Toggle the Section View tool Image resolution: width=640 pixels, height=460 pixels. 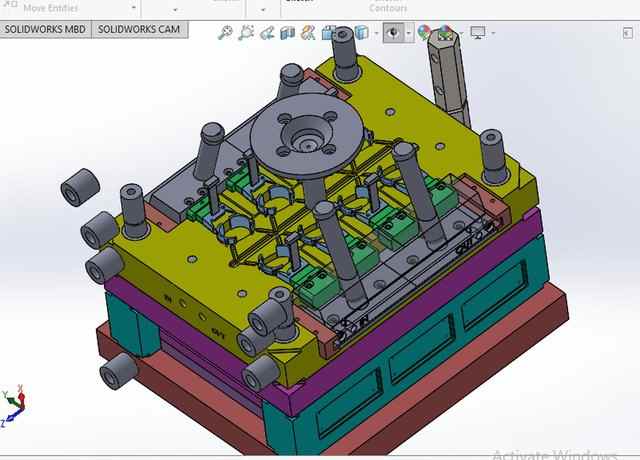[288, 33]
